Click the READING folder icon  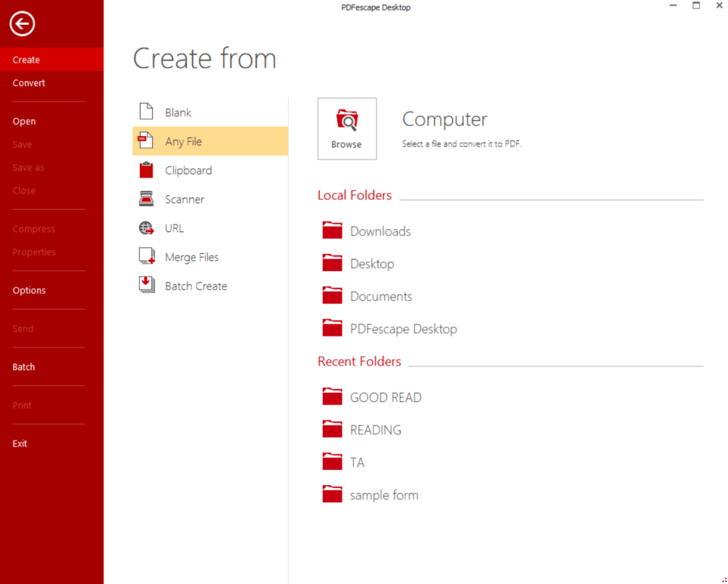tap(333, 430)
